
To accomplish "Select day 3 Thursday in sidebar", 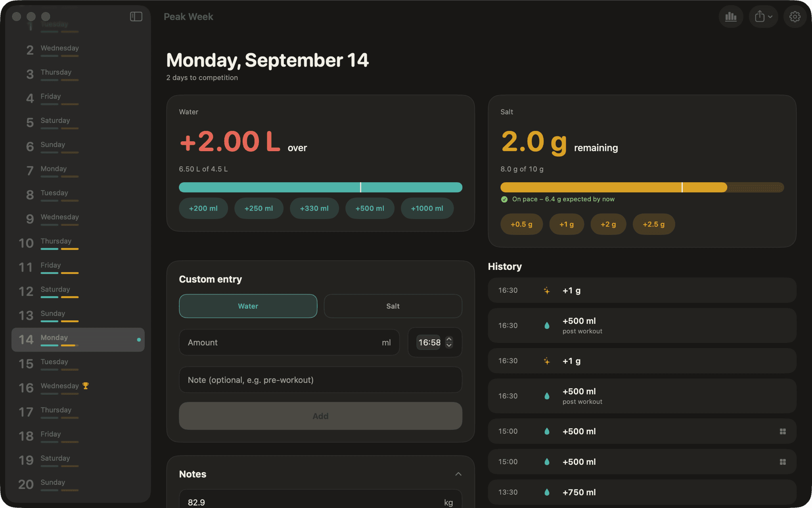I will coord(78,74).
